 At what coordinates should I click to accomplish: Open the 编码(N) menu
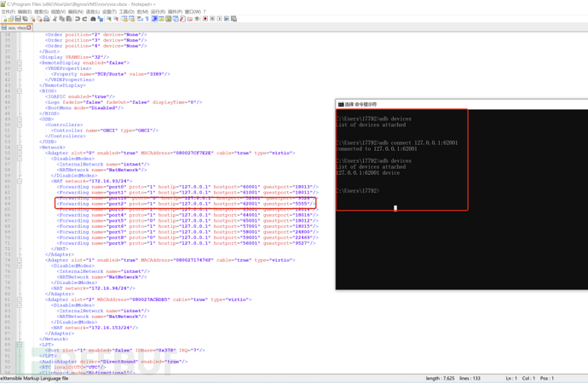(x=76, y=12)
